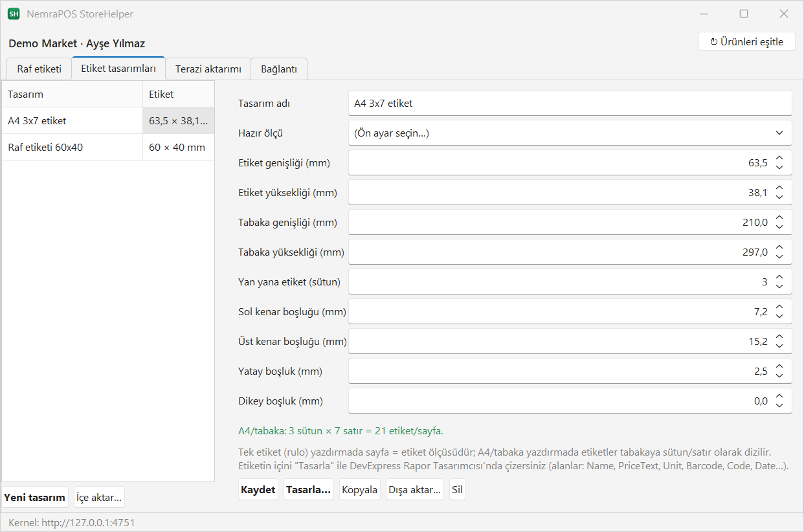Decrease Etiket yüksekliği with down arrow
Screen dimensions: 804x532
point(779,197)
